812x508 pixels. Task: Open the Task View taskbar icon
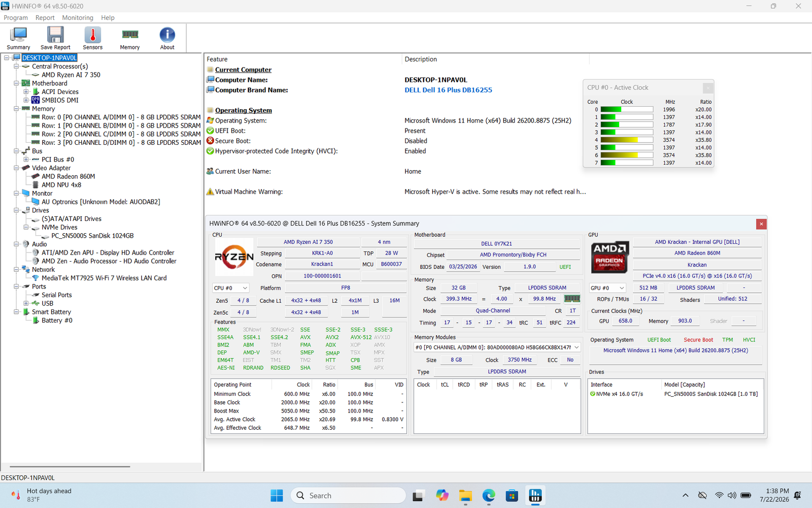point(418,496)
